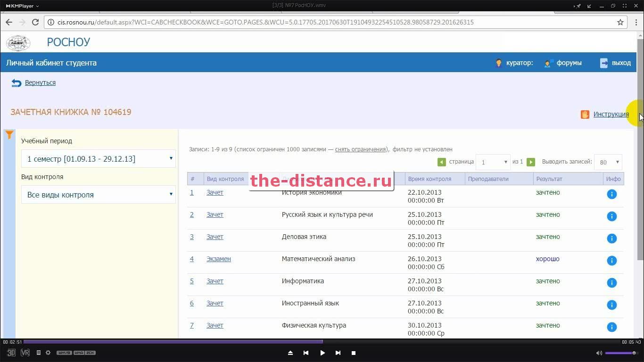Click the Информатика subject cell
Screen dimensions: 644x362
click(x=303, y=281)
